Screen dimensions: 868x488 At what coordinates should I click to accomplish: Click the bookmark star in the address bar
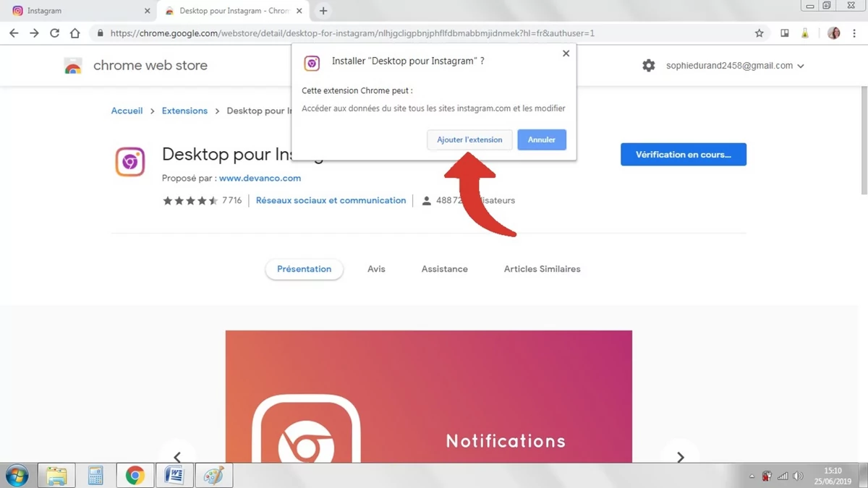click(758, 33)
